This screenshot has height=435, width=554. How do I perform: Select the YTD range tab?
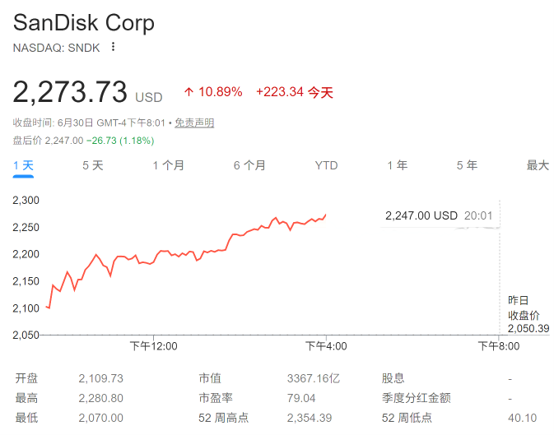click(x=326, y=165)
